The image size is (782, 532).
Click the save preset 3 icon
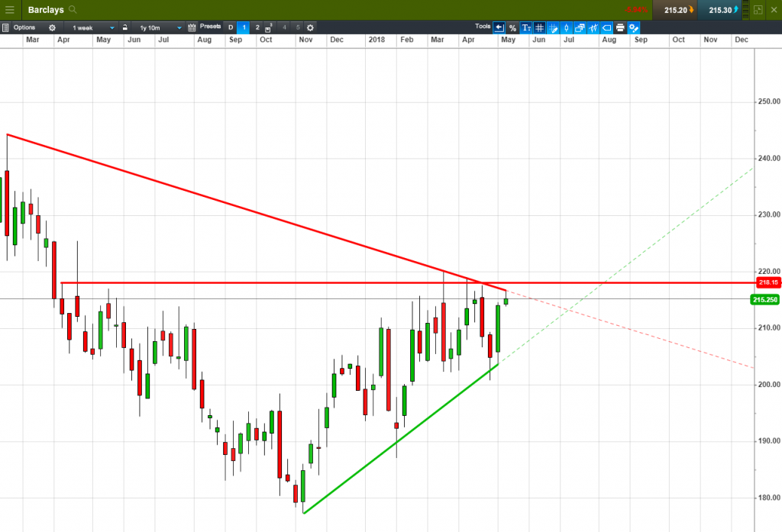coord(268,28)
